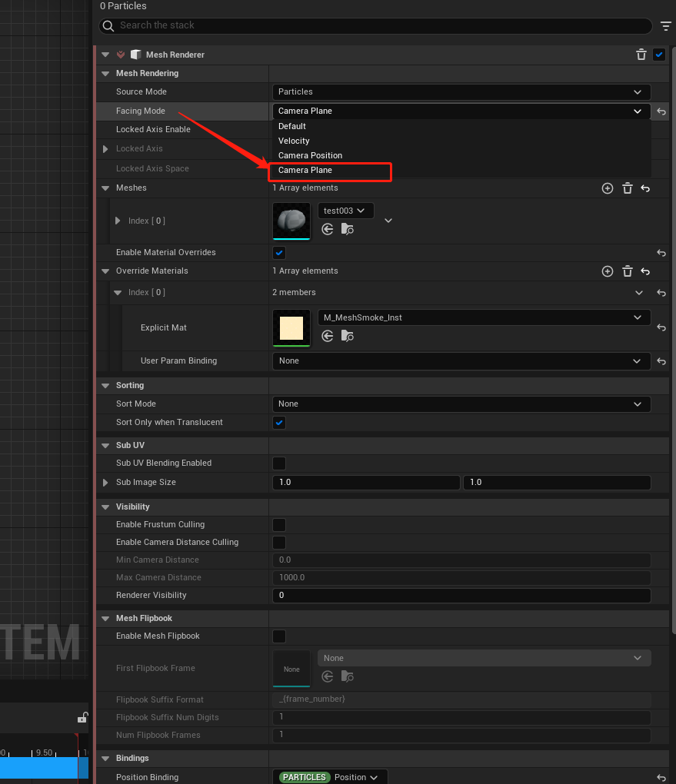The width and height of the screenshot is (676, 784).
Task: Use selected asset for Explicit Mat
Action: tap(328, 336)
